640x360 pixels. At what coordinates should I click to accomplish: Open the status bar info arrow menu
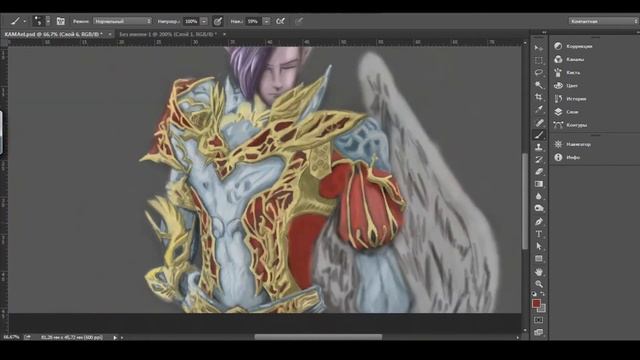115,338
